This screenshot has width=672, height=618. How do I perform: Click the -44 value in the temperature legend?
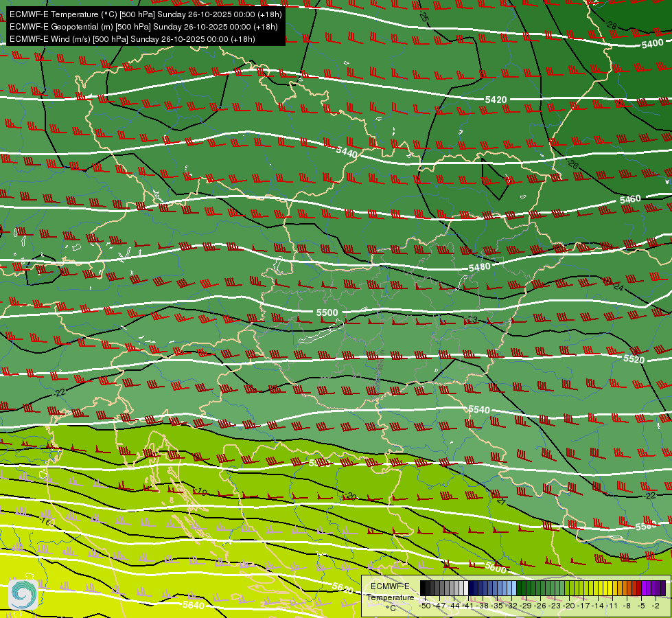click(x=453, y=606)
